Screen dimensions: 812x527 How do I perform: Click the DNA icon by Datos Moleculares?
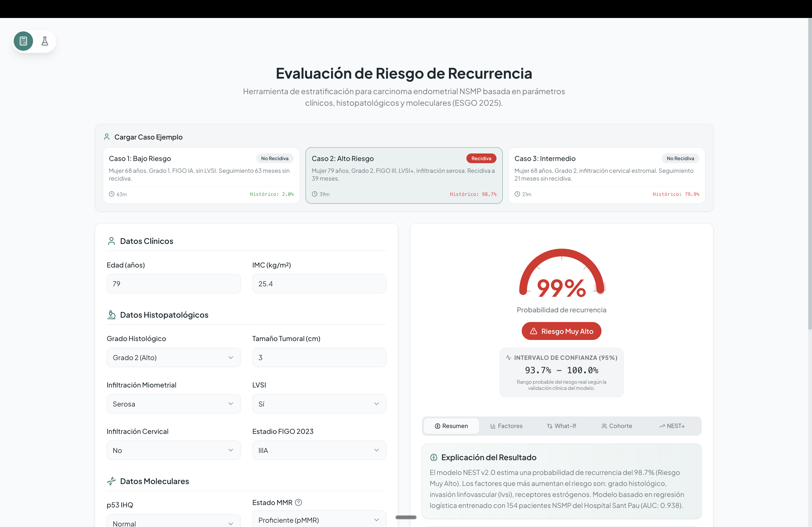pos(111,481)
